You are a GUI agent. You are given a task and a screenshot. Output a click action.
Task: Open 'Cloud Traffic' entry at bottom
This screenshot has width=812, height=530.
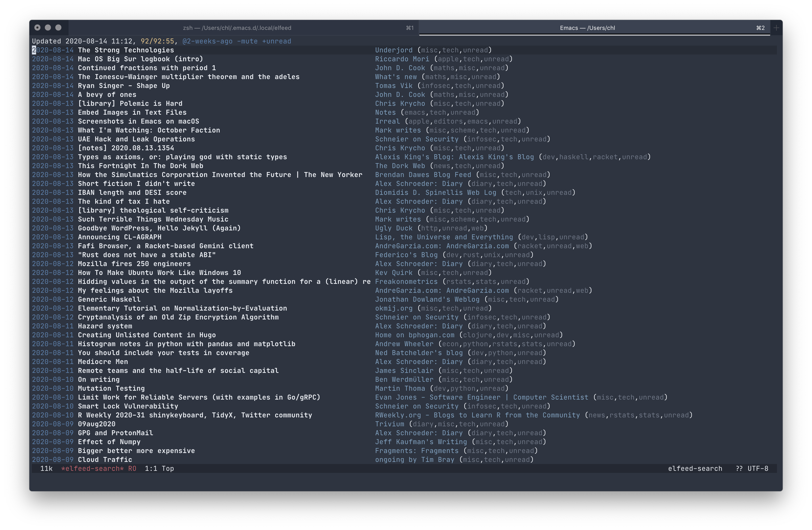(105, 460)
